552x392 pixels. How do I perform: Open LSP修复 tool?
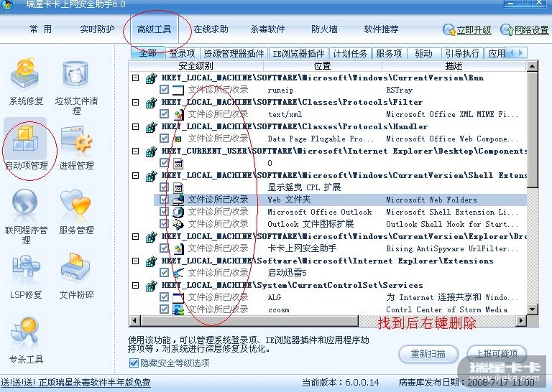pyautogui.click(x=26, y=276)
